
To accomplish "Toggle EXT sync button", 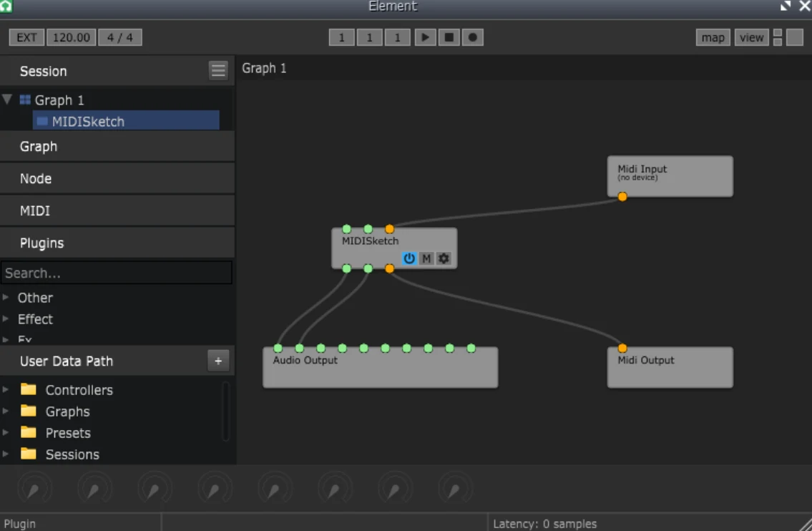I will click(26, 37).
